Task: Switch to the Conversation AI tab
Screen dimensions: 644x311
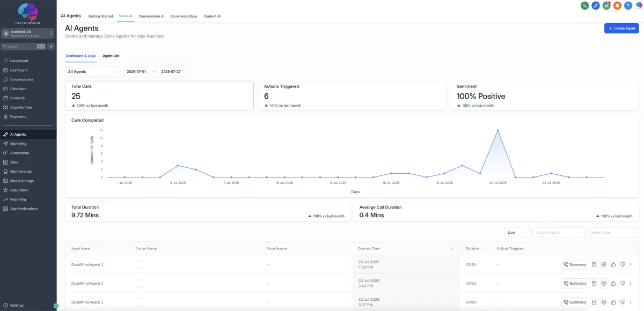Action: [151, 16]
